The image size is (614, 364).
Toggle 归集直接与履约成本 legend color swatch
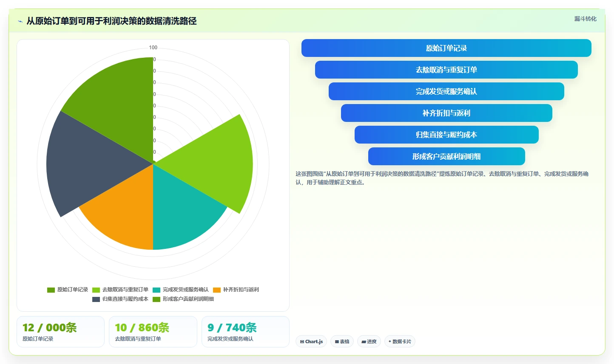pos(96,299)
